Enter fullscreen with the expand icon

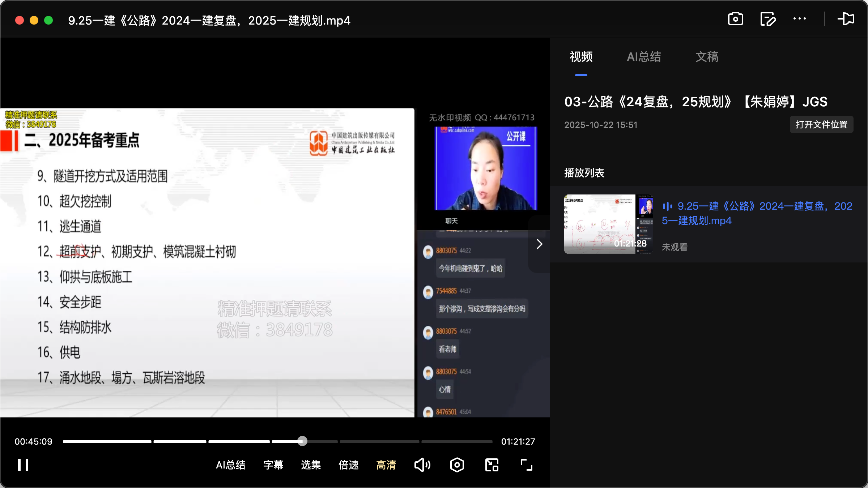coord(526,465)
